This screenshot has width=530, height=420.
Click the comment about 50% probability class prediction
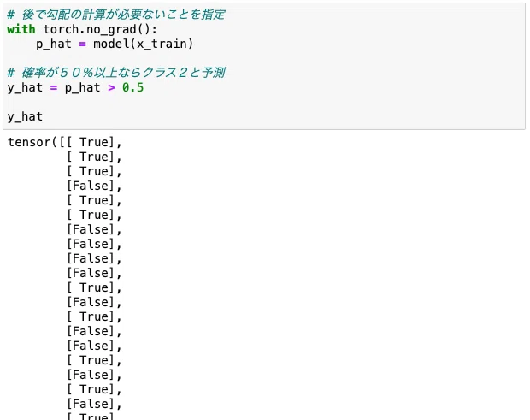[x=116, y=73]
